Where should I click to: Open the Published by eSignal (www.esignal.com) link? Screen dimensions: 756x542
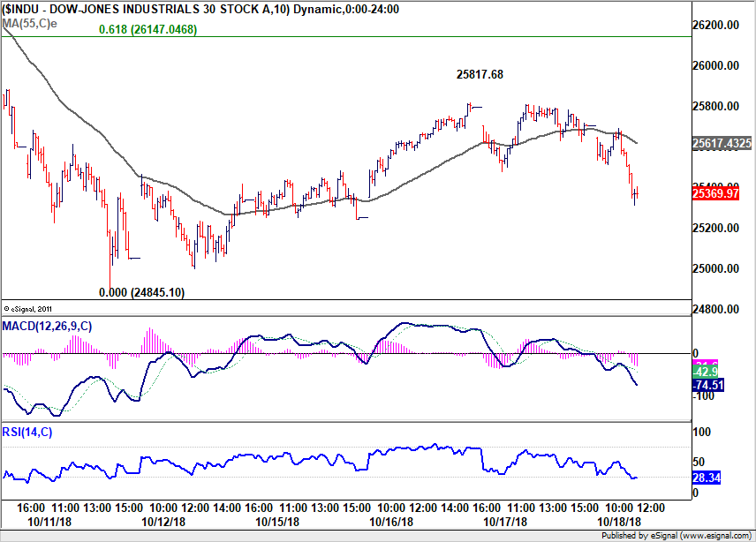tap(676, 535)
